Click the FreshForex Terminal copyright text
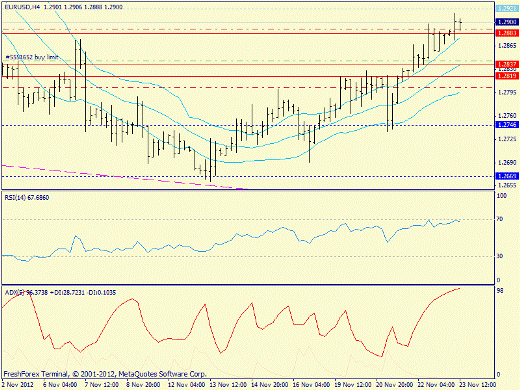520x390 pixels. point(105,374)
